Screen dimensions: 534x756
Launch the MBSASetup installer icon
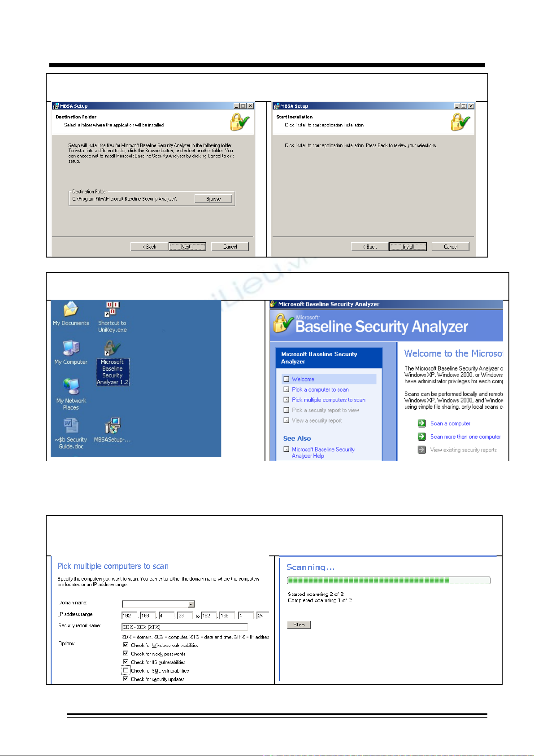112,426
